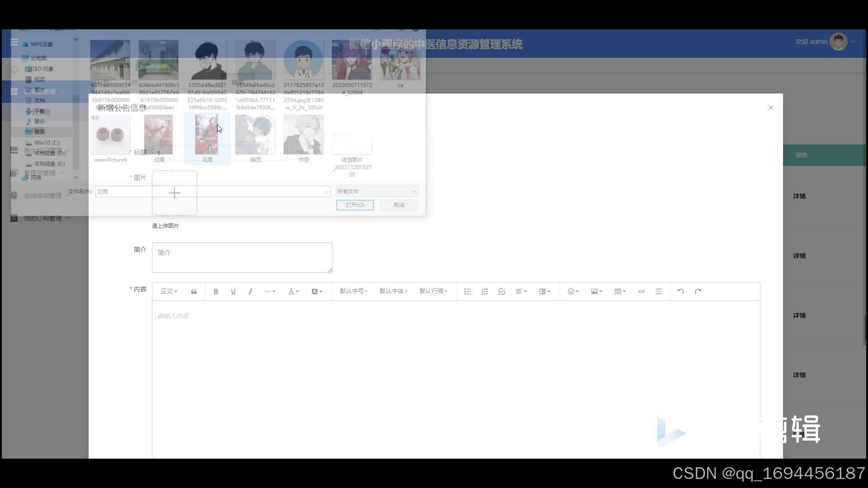
Task: Open the 正文 paragraph style dropdown
Action: click(169, 291)
